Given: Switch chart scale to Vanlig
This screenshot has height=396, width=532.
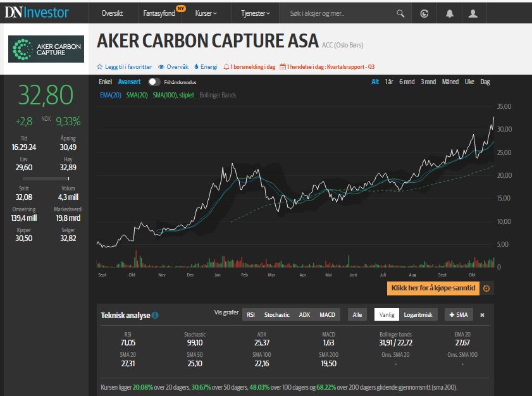Looking at the screenshot, I should (387, 314).
